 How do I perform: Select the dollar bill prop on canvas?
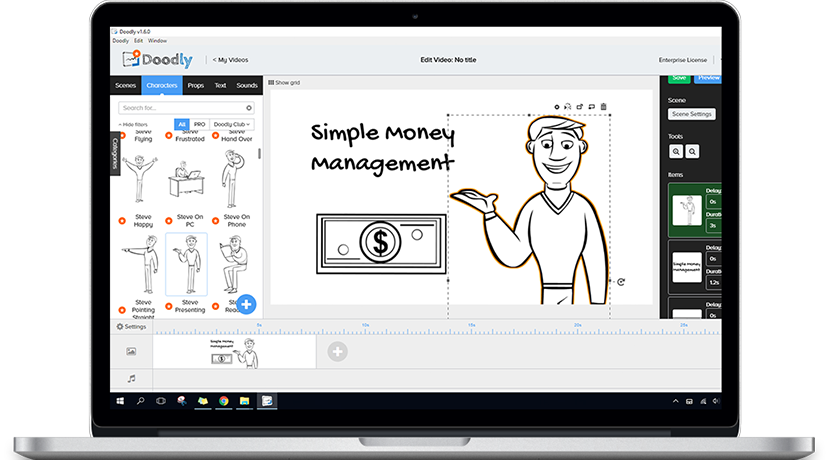381,243
